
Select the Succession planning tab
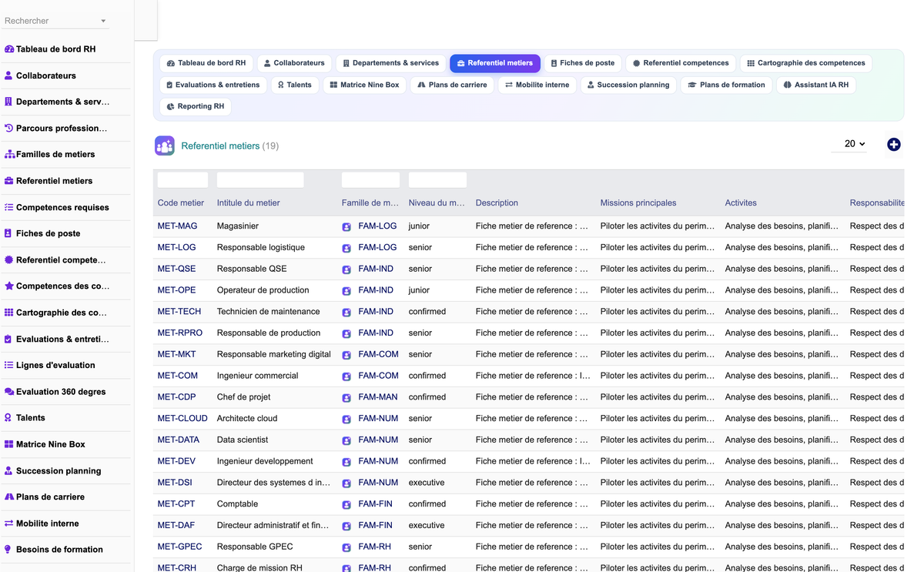click(x=628, y=85)
